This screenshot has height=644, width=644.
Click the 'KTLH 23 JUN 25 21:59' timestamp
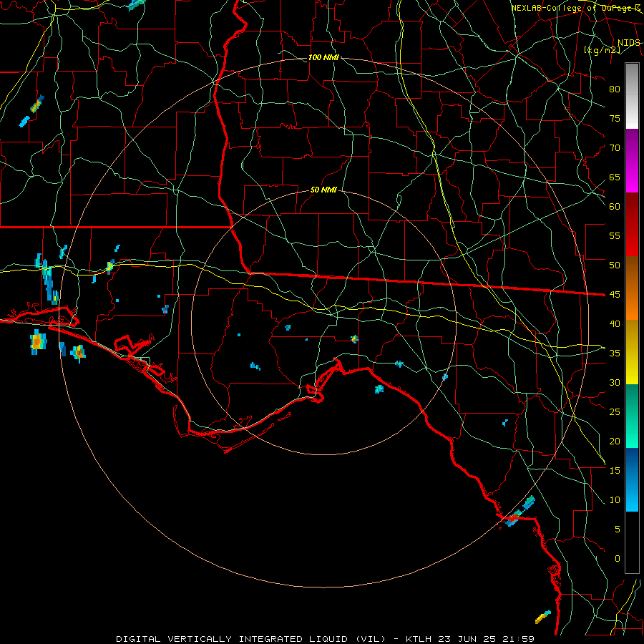(x=470, y=639)
